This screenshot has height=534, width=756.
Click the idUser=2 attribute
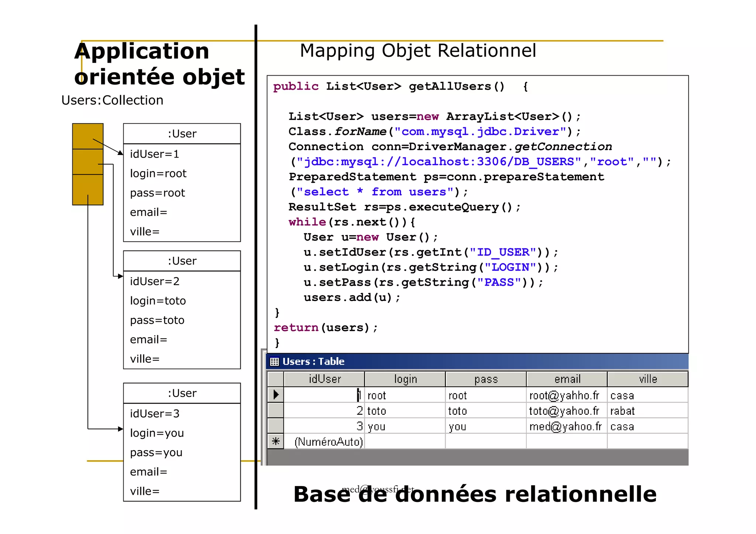point(155,281)
